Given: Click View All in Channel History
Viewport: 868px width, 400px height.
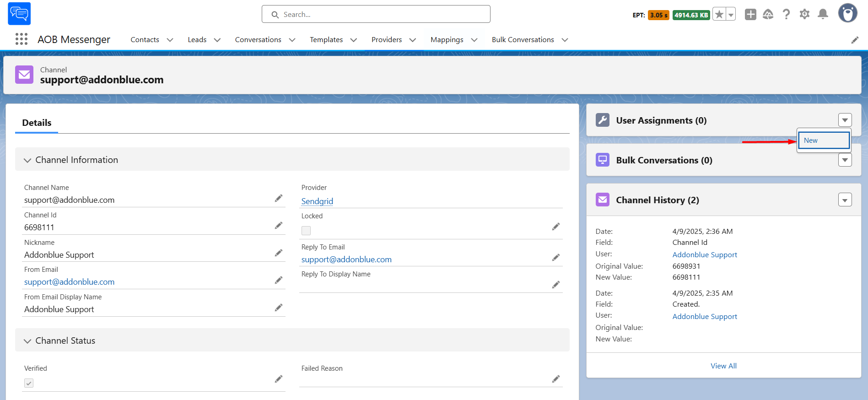Looking at the screenshot, I should (x=723, y=366).
